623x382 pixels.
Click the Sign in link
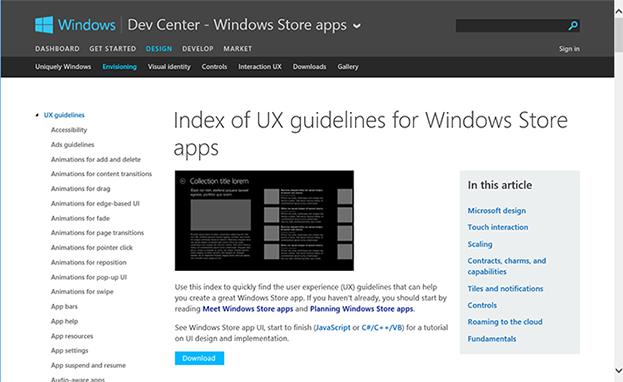tap(569, 49)
